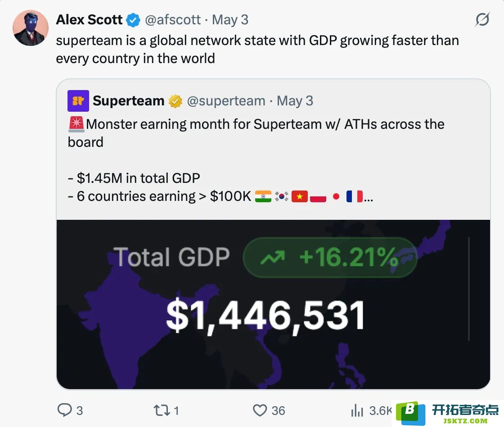The height and width of the screenshot is (427, 504).
Task: Click the Alex Scott display name
Action: [89, 20]
